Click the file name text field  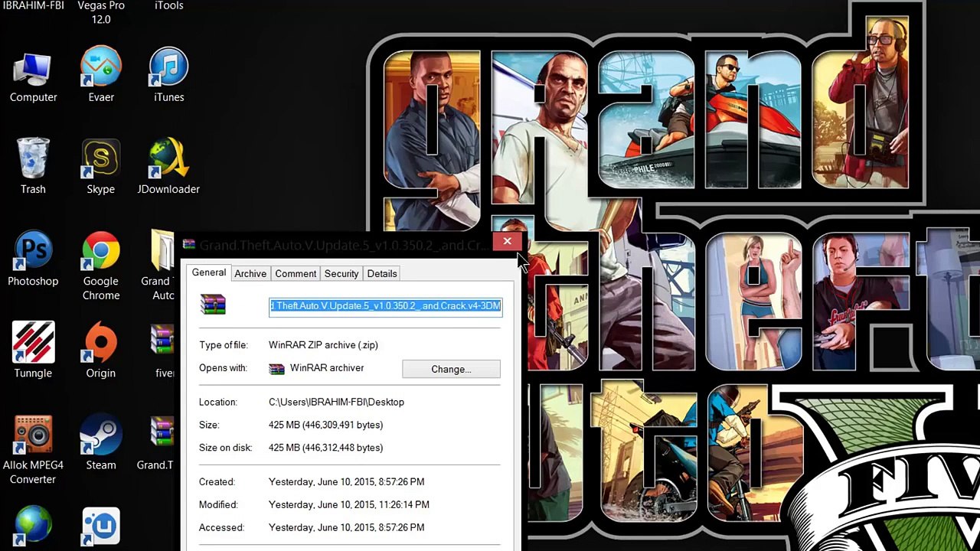coord(385,306)
